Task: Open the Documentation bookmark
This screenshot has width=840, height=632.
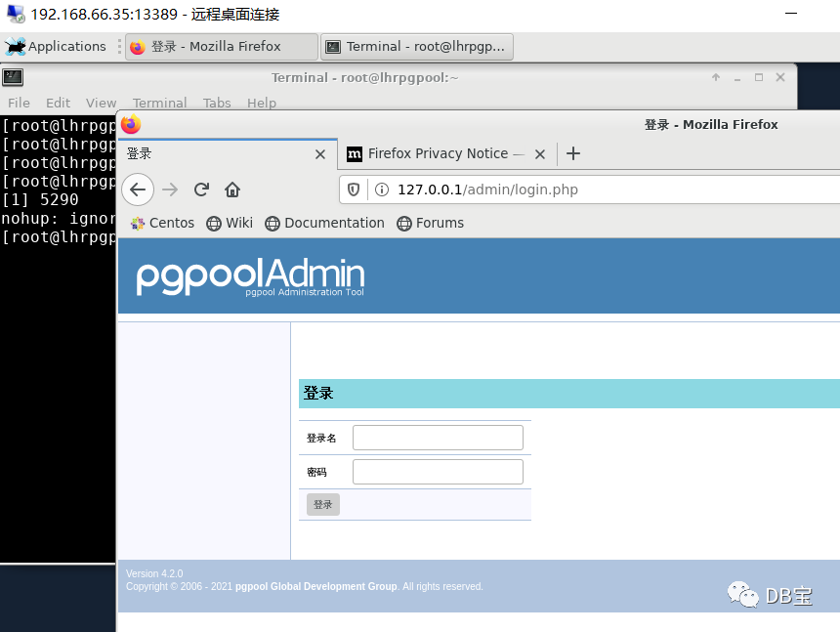Action: point(324,223)
